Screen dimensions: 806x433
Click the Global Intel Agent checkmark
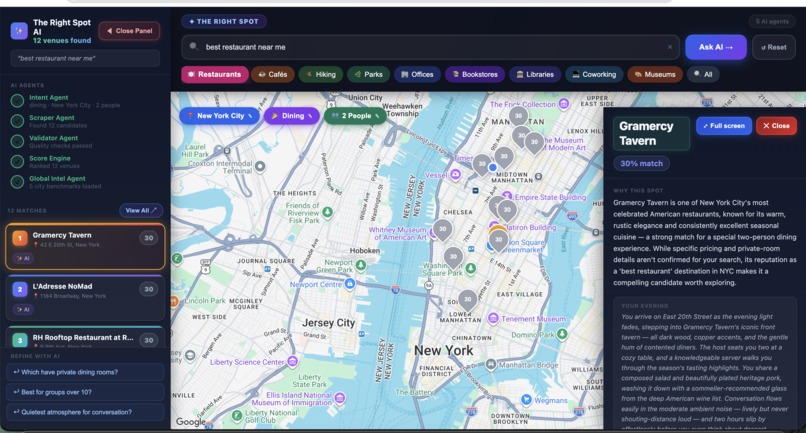17,182
